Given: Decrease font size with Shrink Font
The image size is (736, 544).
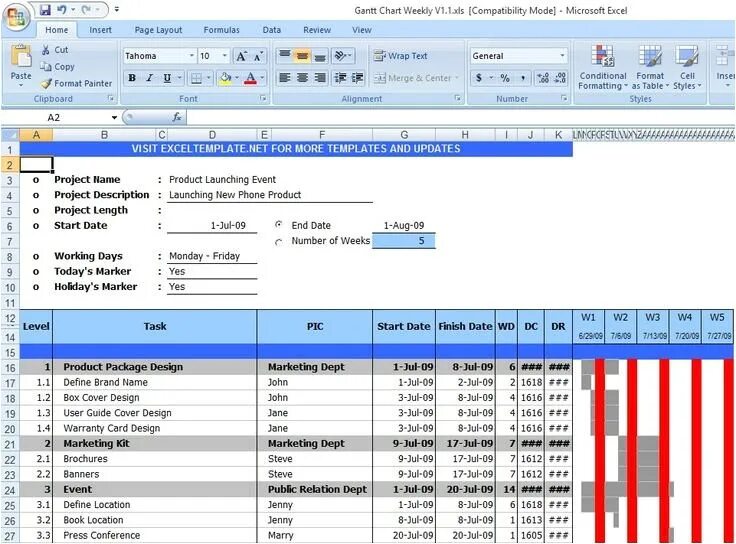Looking at the screenshot, I should 258,56.
